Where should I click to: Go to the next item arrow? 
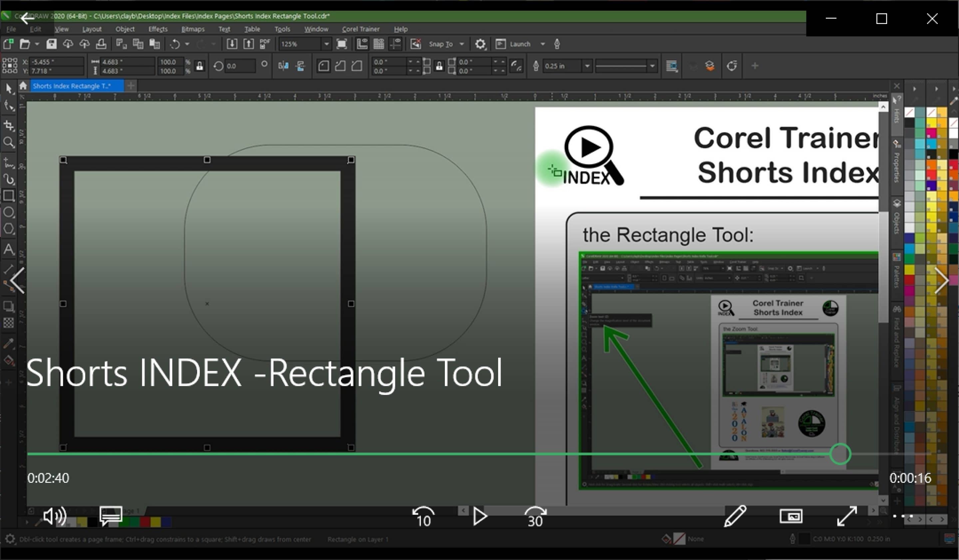(x=941, y=280)
